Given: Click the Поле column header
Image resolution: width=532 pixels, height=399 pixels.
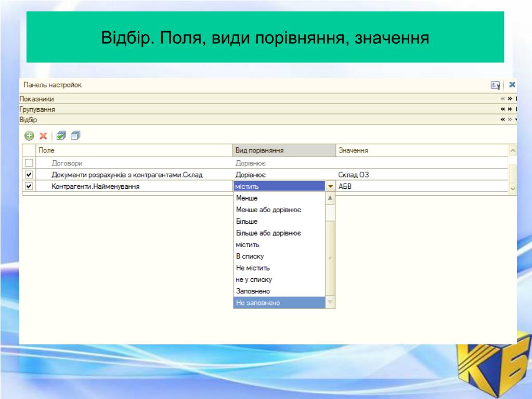Looking at the screenshot, I should tap(134, 150).
